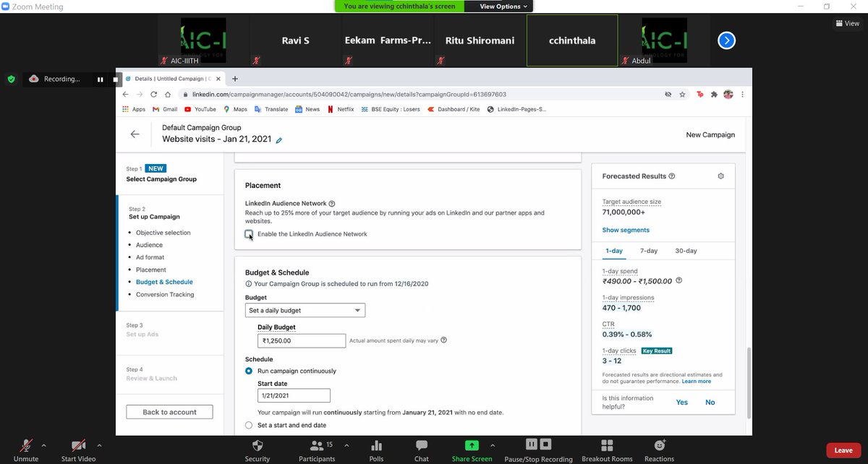The image size is (868, 464).
Task: Switch to the 30-day forecast tab
Action: click(686, 251)
